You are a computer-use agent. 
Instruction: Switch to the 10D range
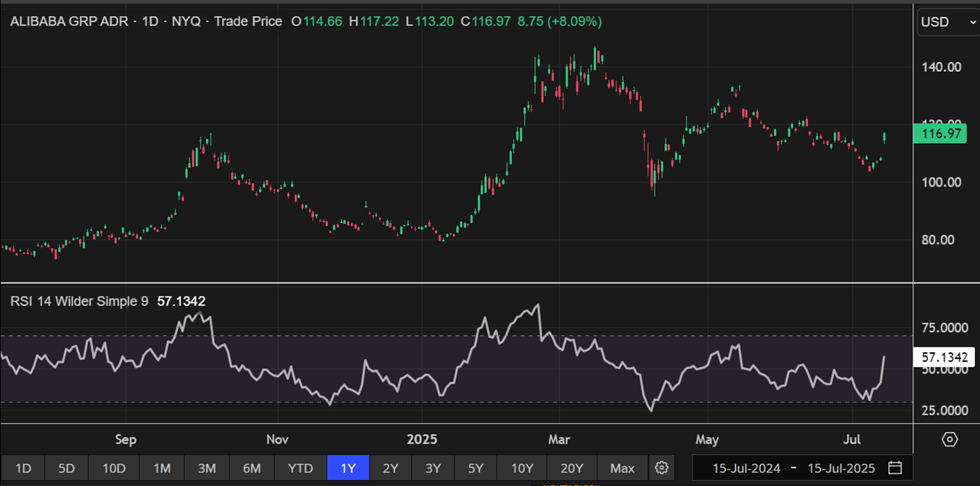113,468
